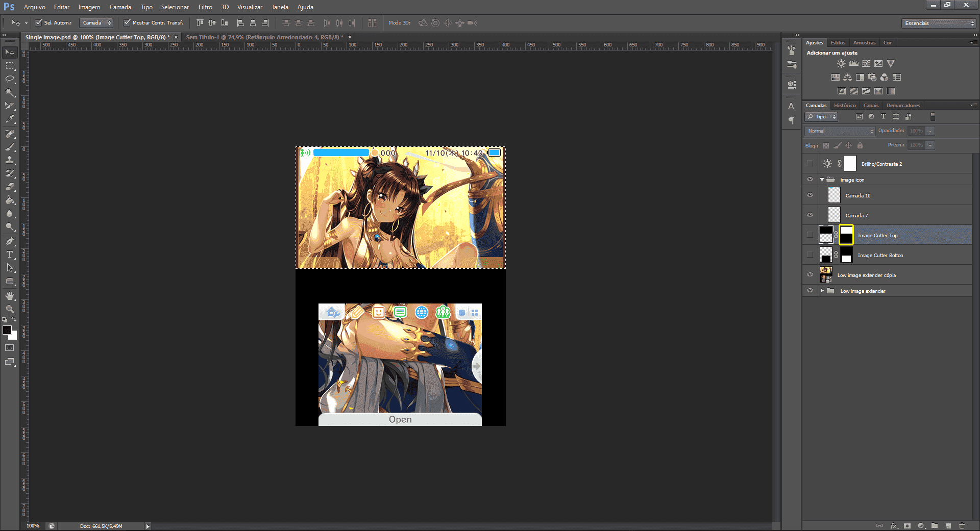Viewport: 980px width, 531px height.
Task: Select the Eraser tool
Action: tap(10, 187)
